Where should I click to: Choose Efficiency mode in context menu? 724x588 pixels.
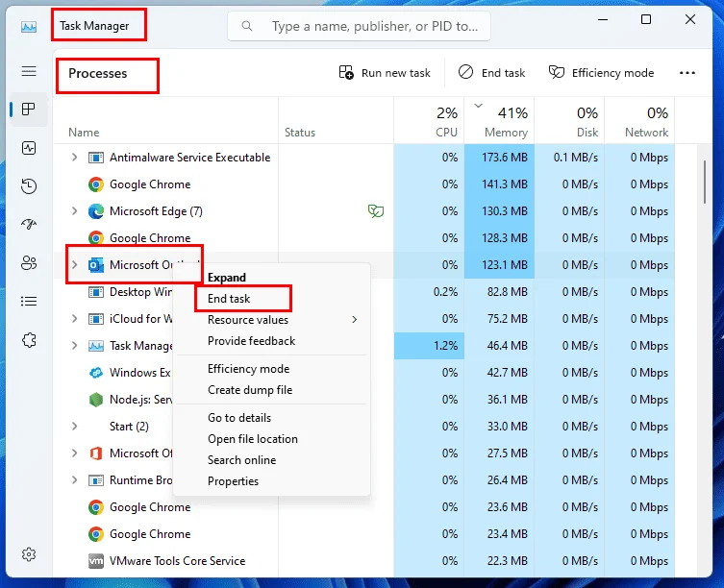271,369
